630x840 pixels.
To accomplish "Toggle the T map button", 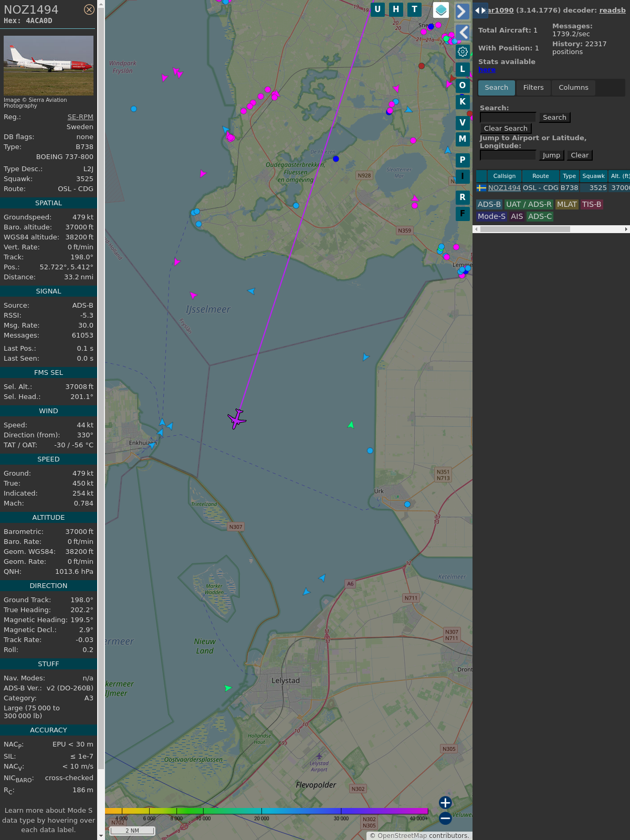I will point(415,9).
